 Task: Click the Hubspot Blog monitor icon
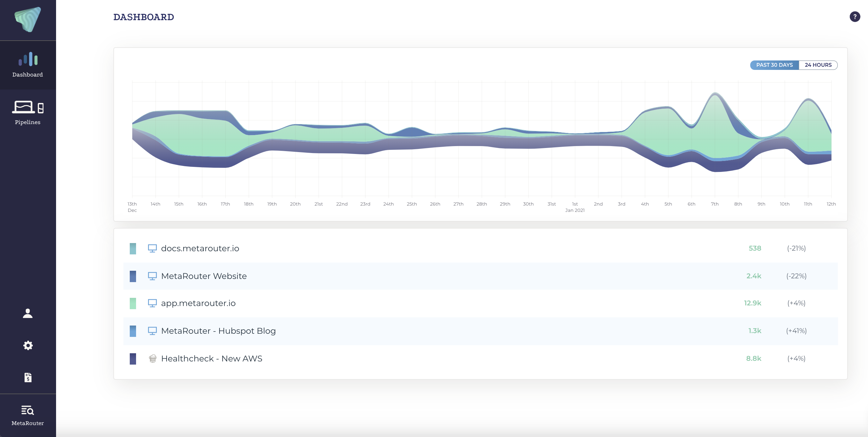click(x=152, y=331)
